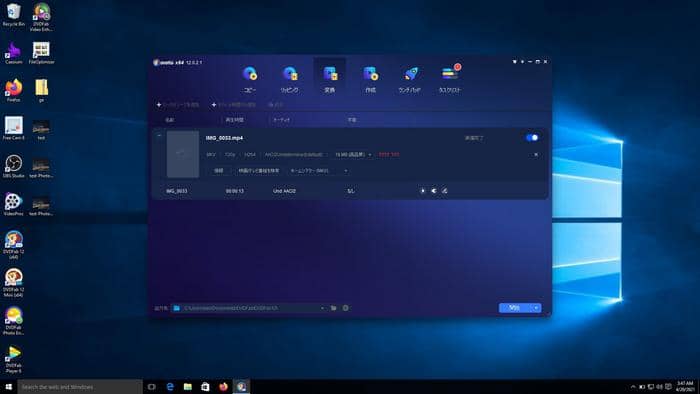Open DVDFab Photo Enhancer desktop shortcut
Viewport: 700px width, 394px height.
(13, 320)
